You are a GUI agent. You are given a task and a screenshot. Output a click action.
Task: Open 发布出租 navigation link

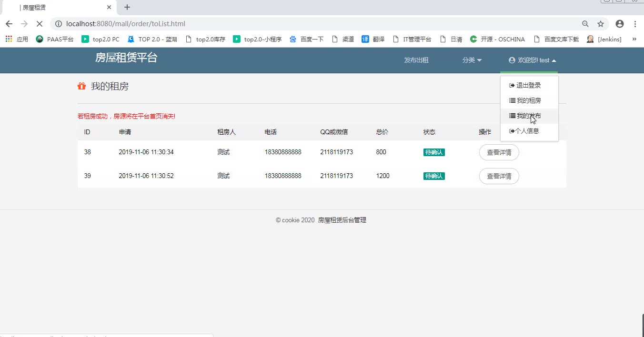[x=416, y=60]
